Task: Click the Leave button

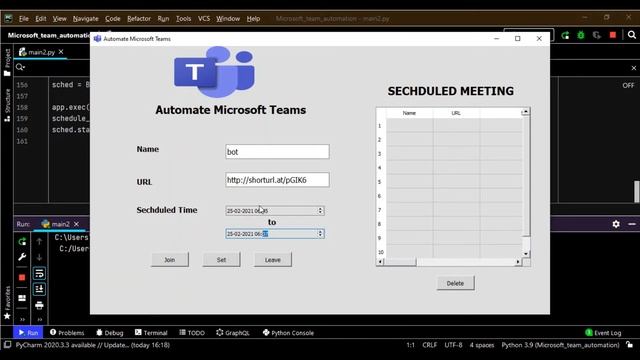Action: [x=273, y=260]
